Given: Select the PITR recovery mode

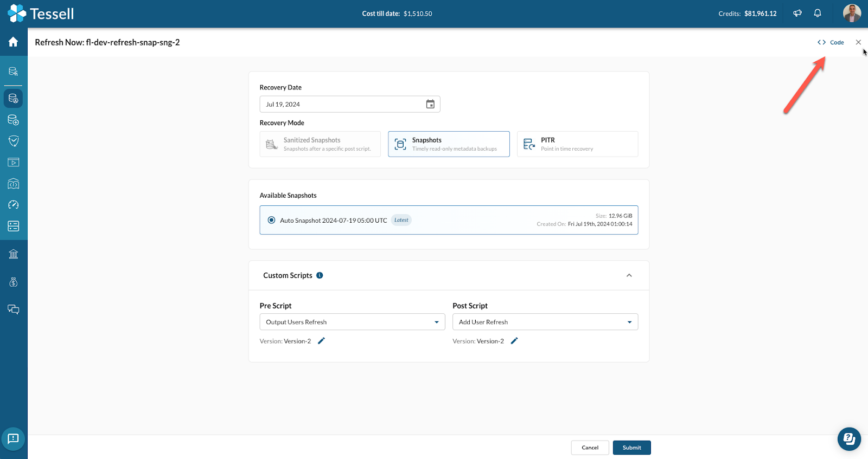Looking at the screenshot, I should coord(577,144).
